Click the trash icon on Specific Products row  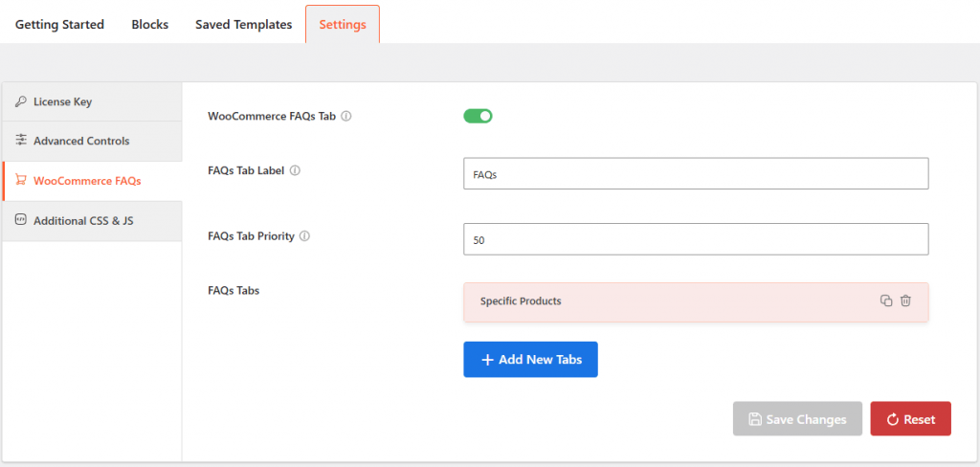click(905, 300)
